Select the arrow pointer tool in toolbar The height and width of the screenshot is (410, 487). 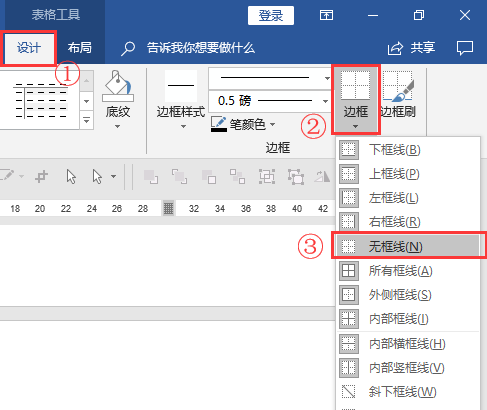coord(71,176)
